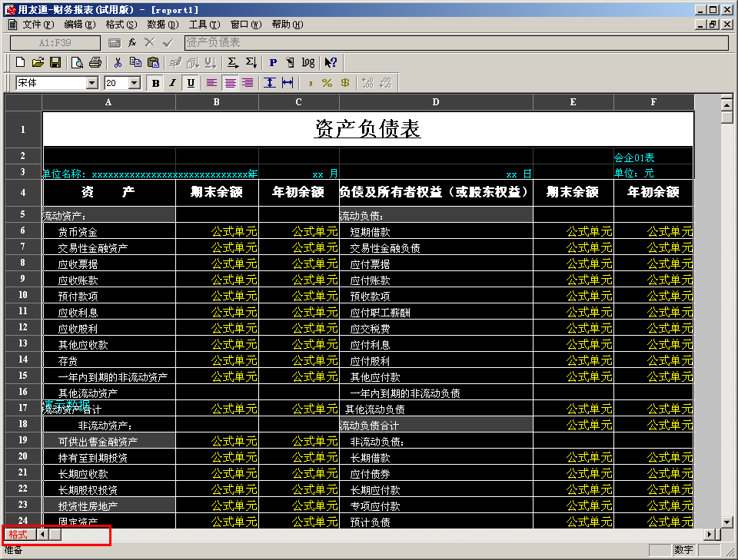
Task: Click the printer icon
Action: point(95,62)
